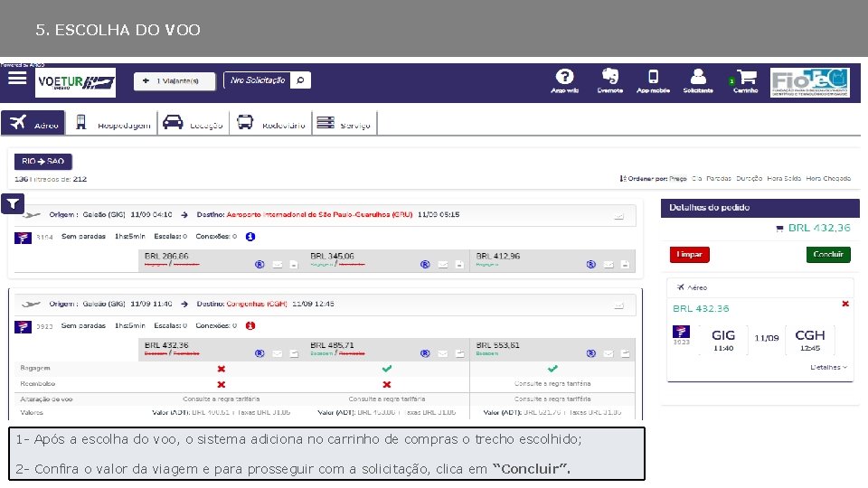The width and height of the screenshot is (868, 488).
Task: Open the hamburger menu icon
Action: pyautogui.click(x=17, y=78)
